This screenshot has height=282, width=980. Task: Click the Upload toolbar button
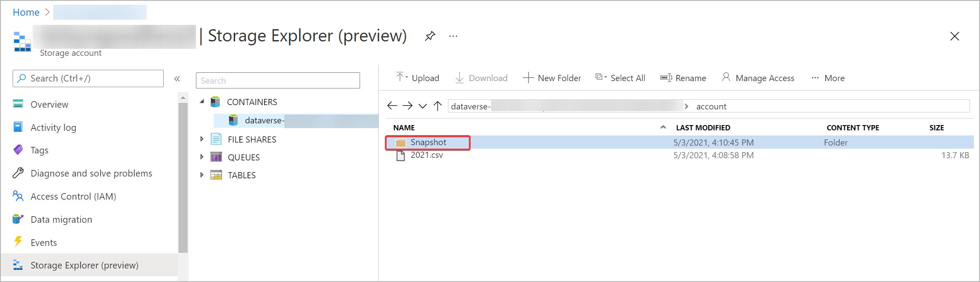[x=417, y=78]
